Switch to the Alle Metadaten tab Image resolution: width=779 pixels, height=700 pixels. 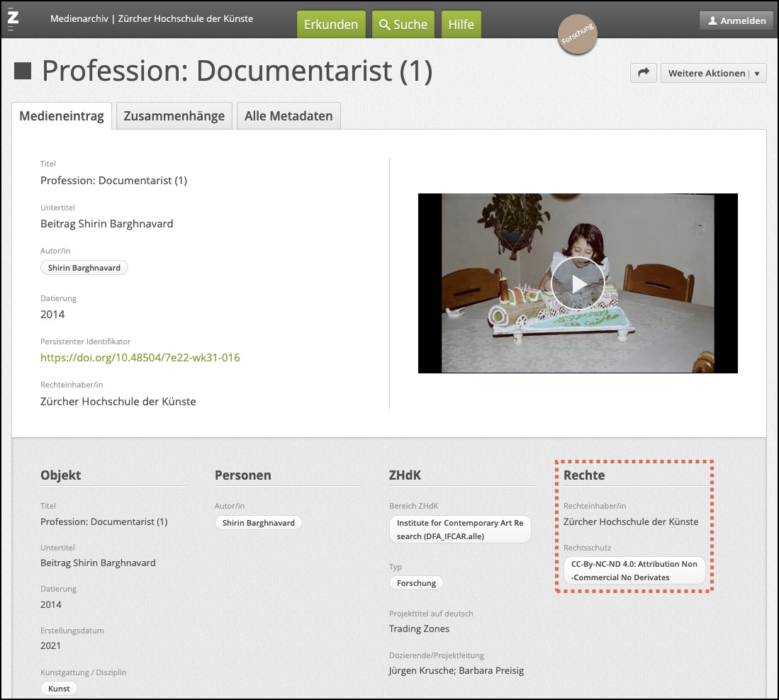(288, 116)
